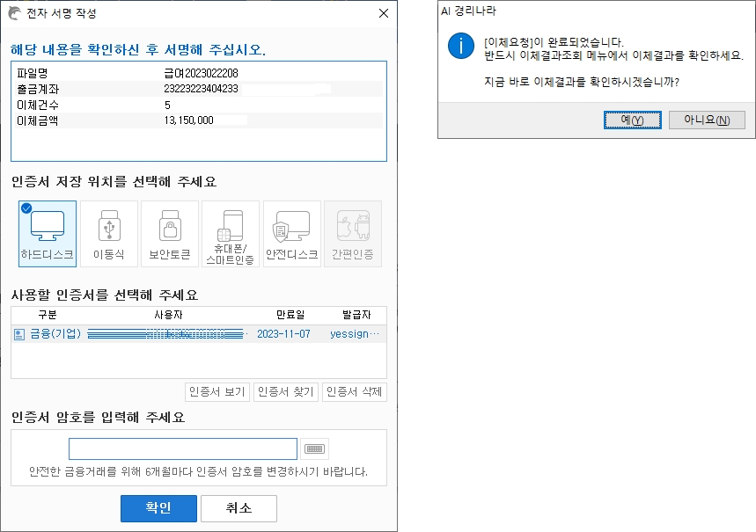
Task: Pick the 휴대폰/스마트인증 phone icon
Action: click(x=231, y=234)
